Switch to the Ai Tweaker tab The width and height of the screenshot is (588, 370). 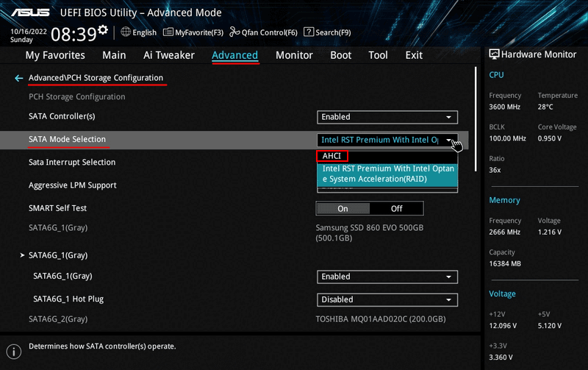coord(169,55)
